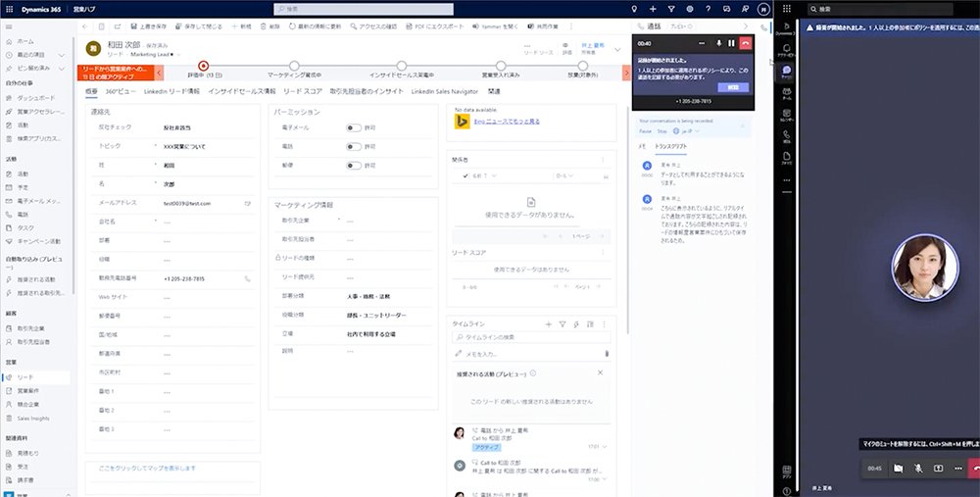Viewport: 980px width, 497px height.
Task: Select the 営業受入れ済み process stage
Action: pos(501,66)
